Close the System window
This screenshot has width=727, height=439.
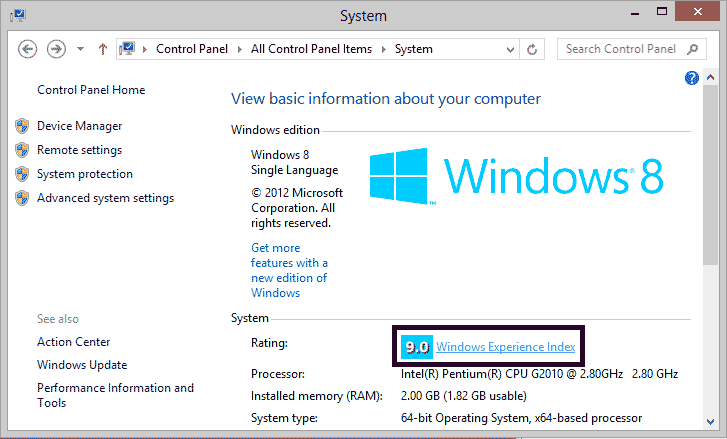pyautogui.click(x=697, y=12)
